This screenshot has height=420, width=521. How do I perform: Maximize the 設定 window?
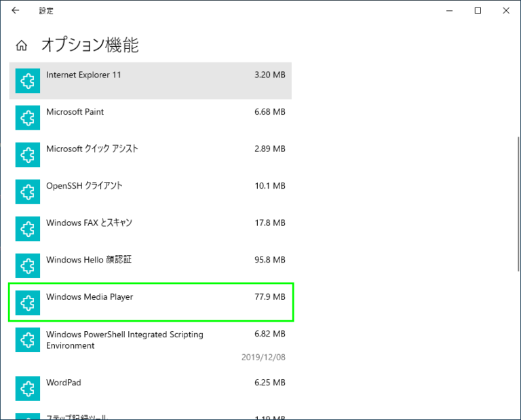pyautogui.click(x=478, y=11)
